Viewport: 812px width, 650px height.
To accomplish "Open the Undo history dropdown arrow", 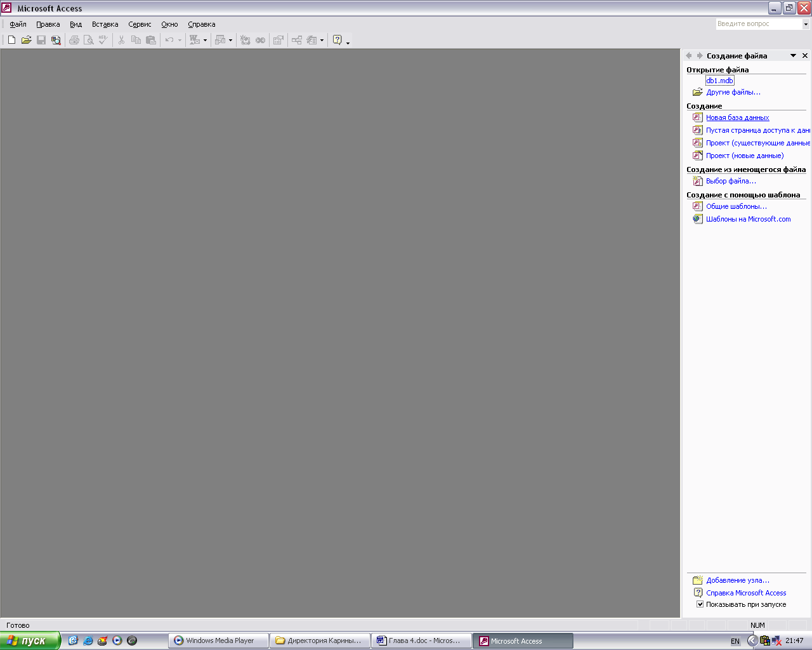I will (180, 40).
